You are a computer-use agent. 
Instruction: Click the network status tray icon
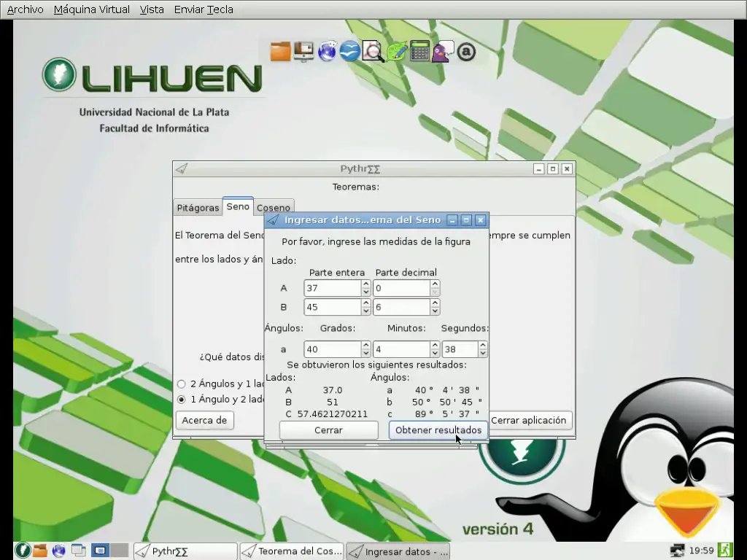(678, 551)
